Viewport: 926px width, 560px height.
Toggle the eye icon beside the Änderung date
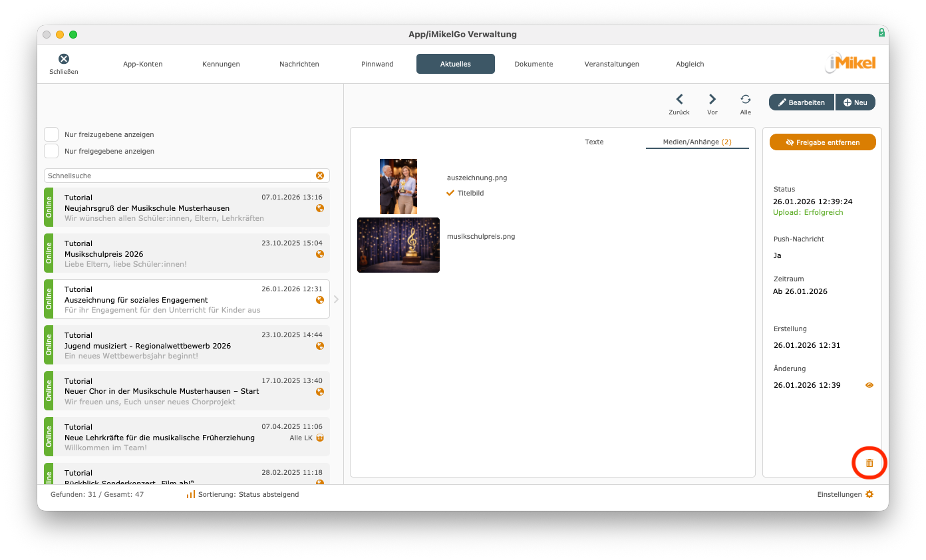tap(869, 384)
